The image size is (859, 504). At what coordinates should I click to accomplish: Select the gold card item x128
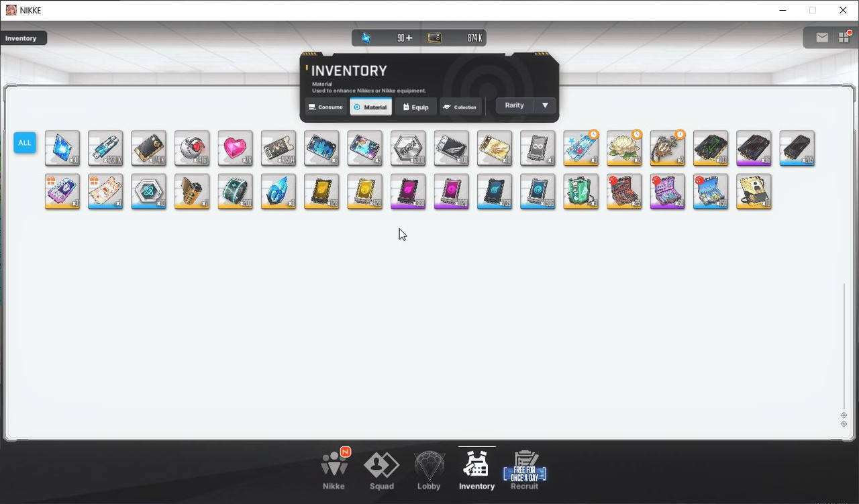pyautogui.click(x=321, y=191)
